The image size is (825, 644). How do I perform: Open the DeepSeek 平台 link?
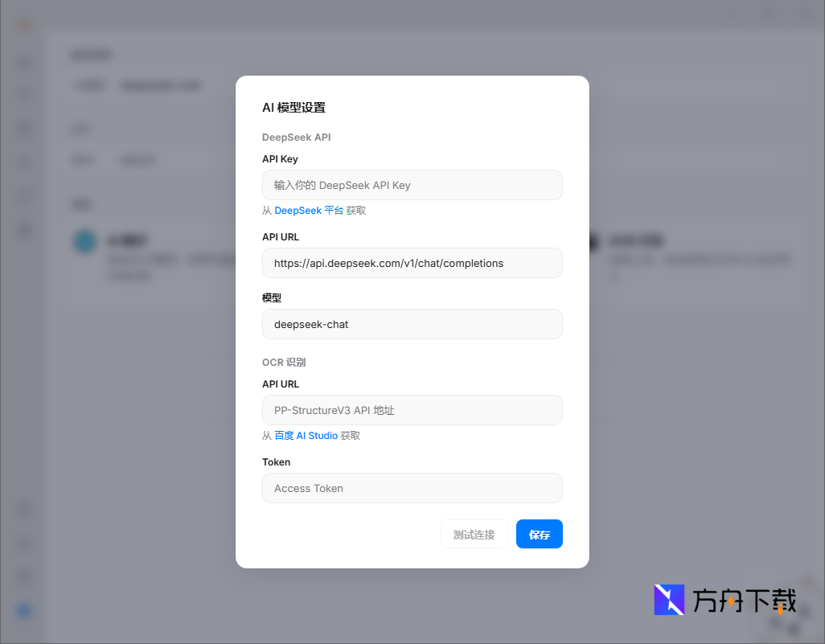(x=309, y=211)
